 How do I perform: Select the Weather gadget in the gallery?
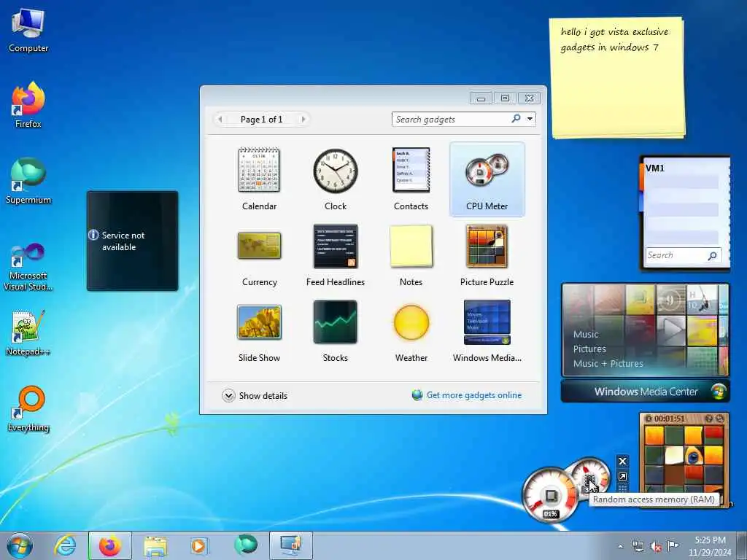pos(411,331)
